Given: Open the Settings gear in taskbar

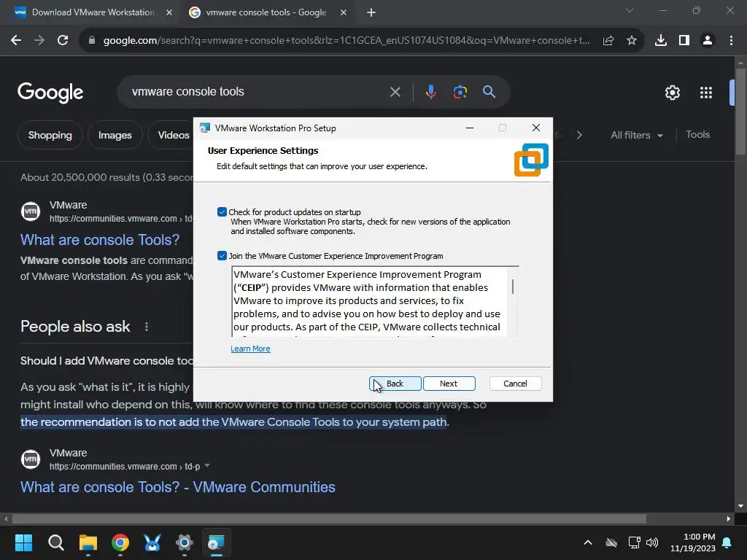Looking at the screenshot, I should coord(185,542).
